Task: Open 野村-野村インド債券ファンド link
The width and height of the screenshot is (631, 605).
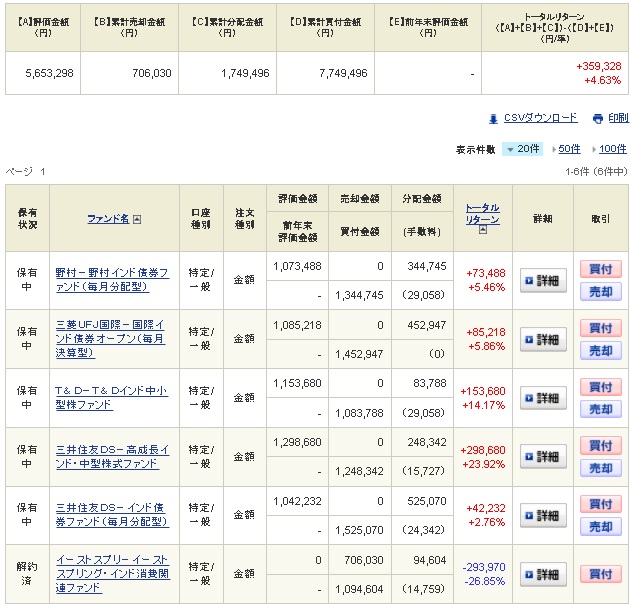Action: tap(111, 279)
